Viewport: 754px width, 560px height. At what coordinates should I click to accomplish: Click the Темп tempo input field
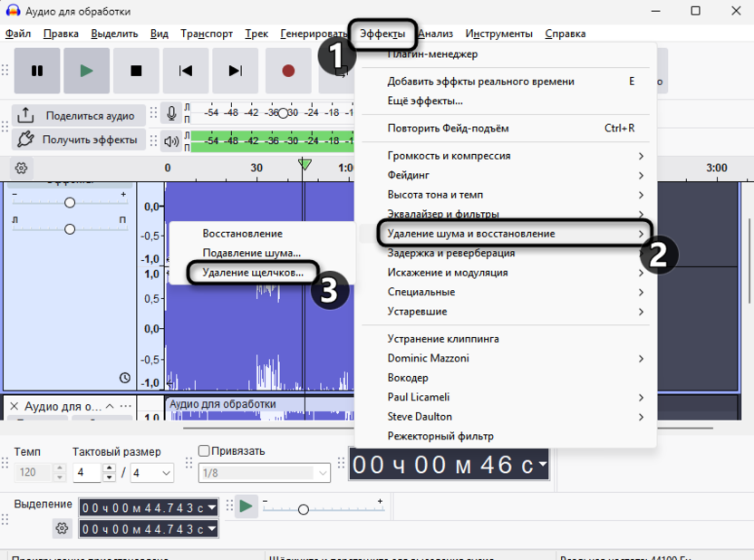tap(34, 473)
